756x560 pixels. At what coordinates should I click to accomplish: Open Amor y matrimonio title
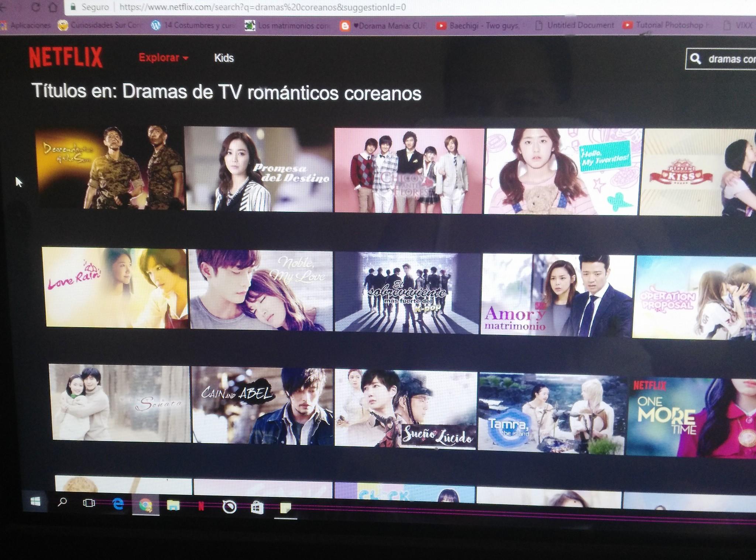(x=557, y=295)
